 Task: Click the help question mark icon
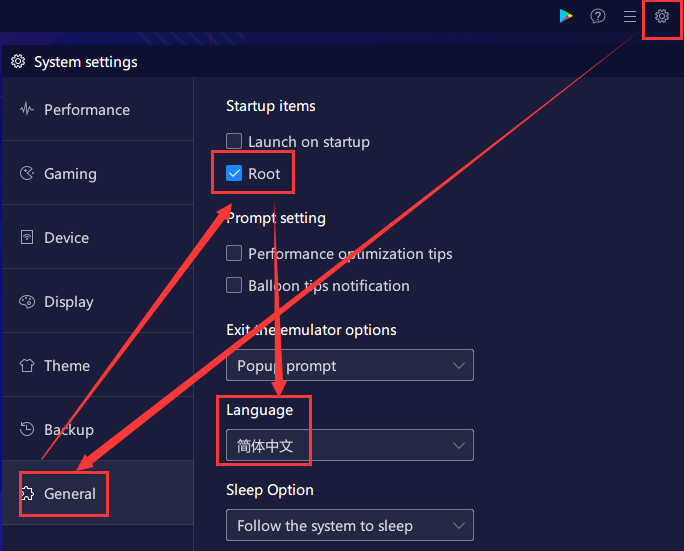point(598,16)
